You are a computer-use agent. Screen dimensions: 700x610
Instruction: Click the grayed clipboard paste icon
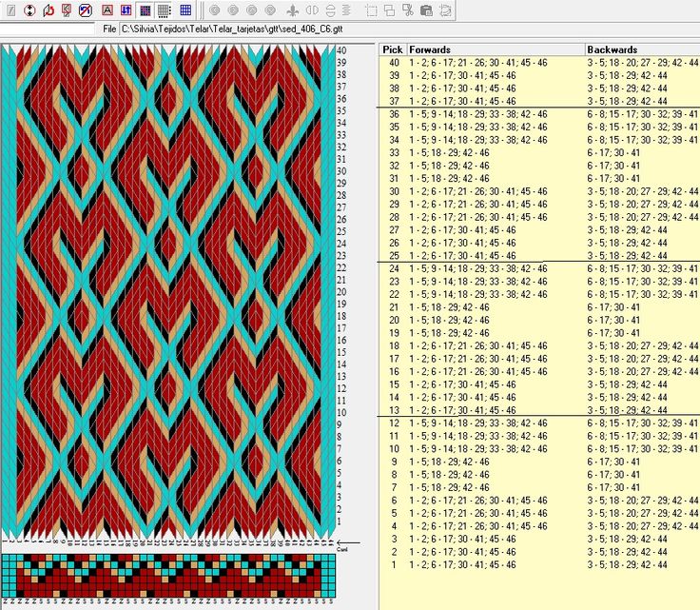pos(426,10)
